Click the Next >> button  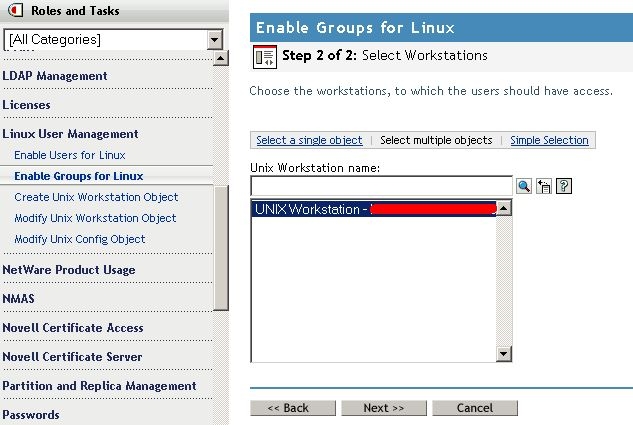pos(384,408)
